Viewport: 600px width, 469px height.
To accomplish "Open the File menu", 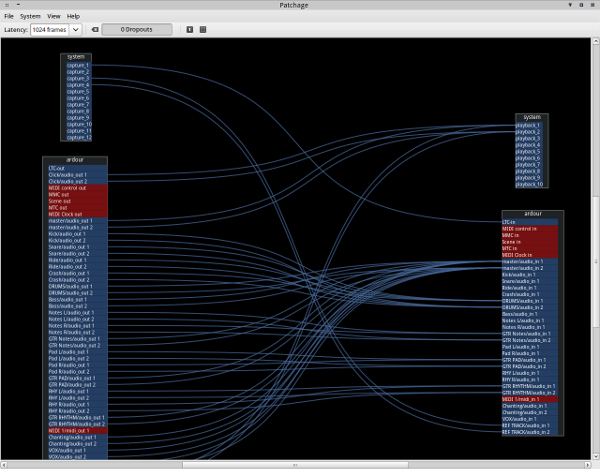I will (9, 16).
